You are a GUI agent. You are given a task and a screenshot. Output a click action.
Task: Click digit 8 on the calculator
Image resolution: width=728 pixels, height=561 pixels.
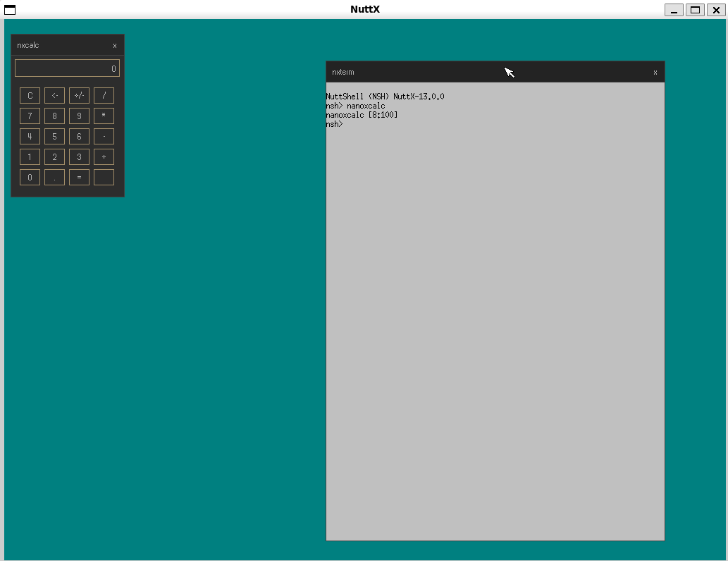54,116
